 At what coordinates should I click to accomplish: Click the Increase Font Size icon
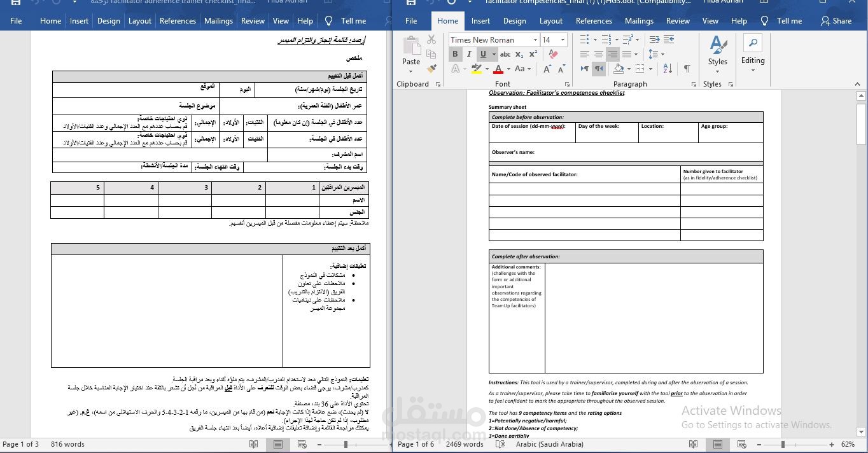point(547,69)
